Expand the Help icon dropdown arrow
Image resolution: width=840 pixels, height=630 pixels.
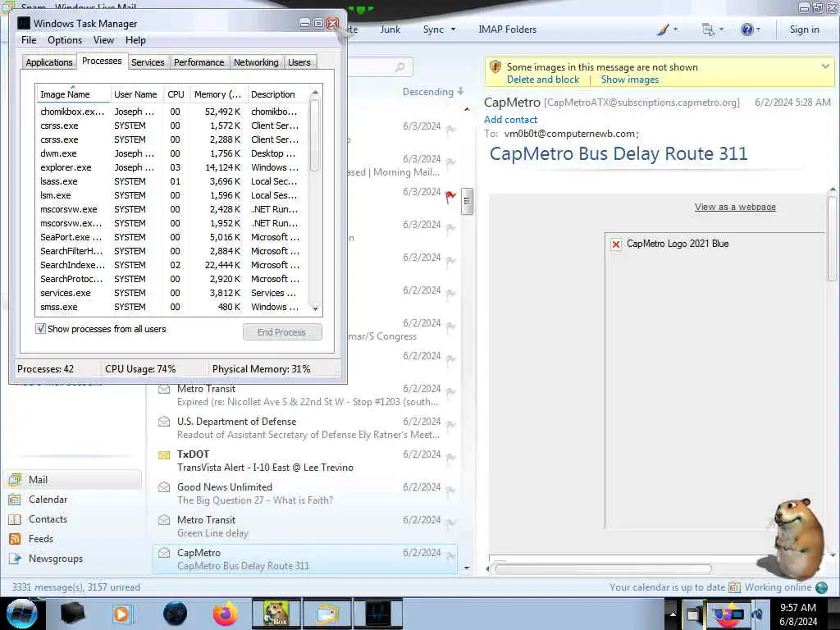click(x=758, y=30)
